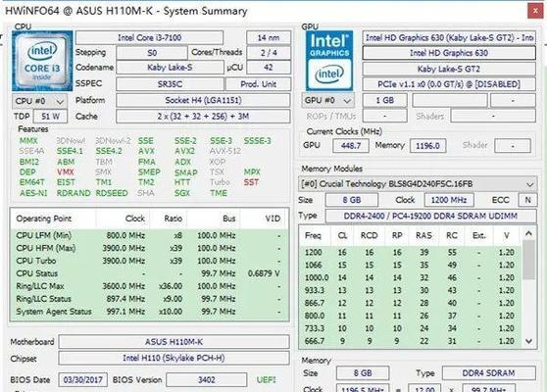Screen dimensions: 547x392
Task: Select the 933.3 frequency timing row
Action: point(411,290)
